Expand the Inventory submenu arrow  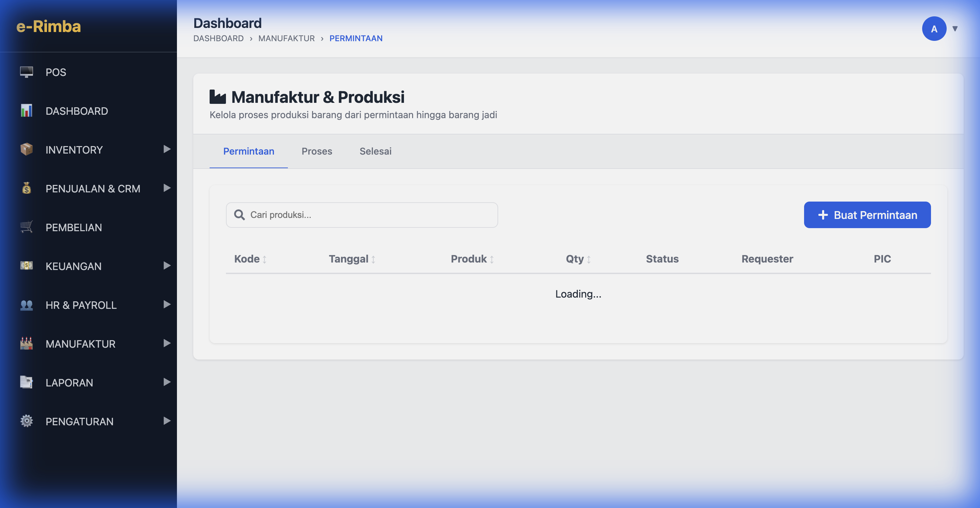pyautogui.click(x=167, y=149)
